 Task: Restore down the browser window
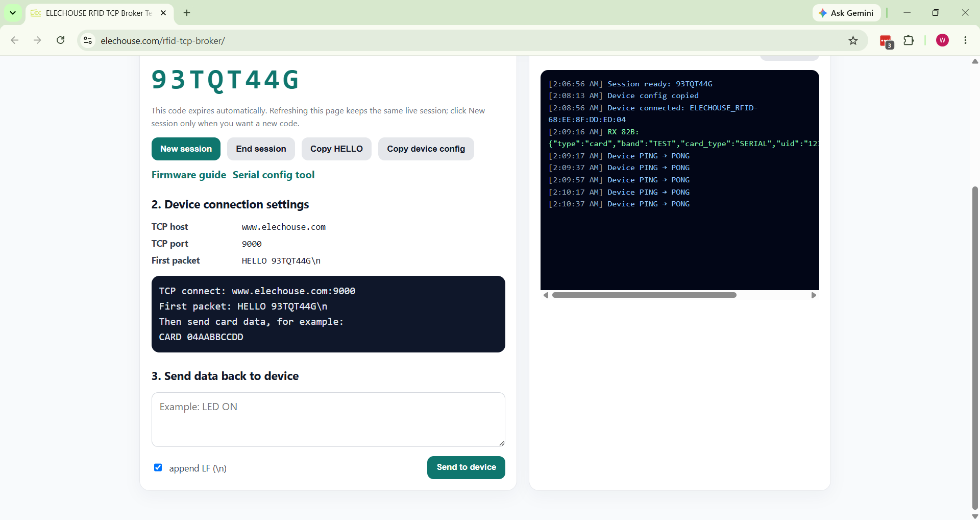pos(936,13)
